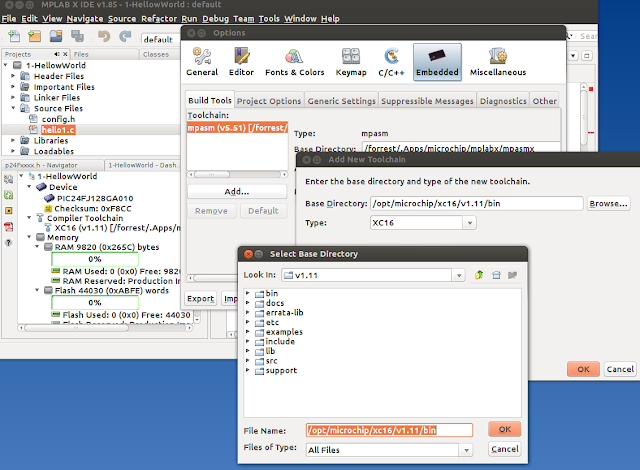The height and width of the screenshot is (470, 640).
Task: Open the Refactor menu
Action: point(159,19)
